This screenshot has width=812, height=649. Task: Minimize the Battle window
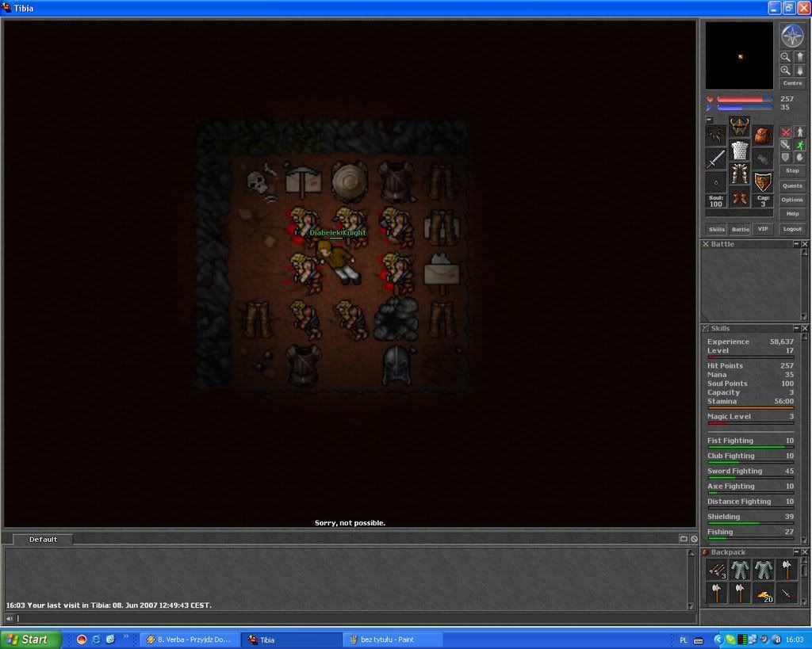796,244
